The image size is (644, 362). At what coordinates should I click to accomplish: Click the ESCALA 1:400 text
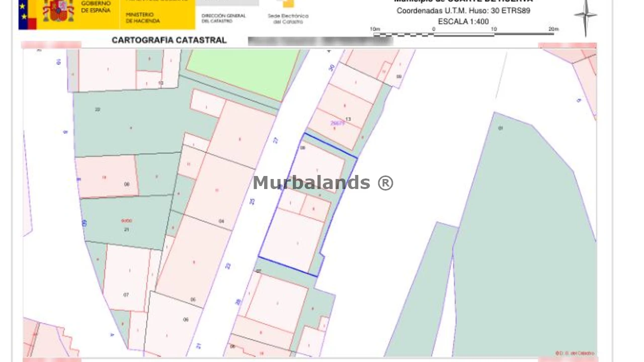463,22
